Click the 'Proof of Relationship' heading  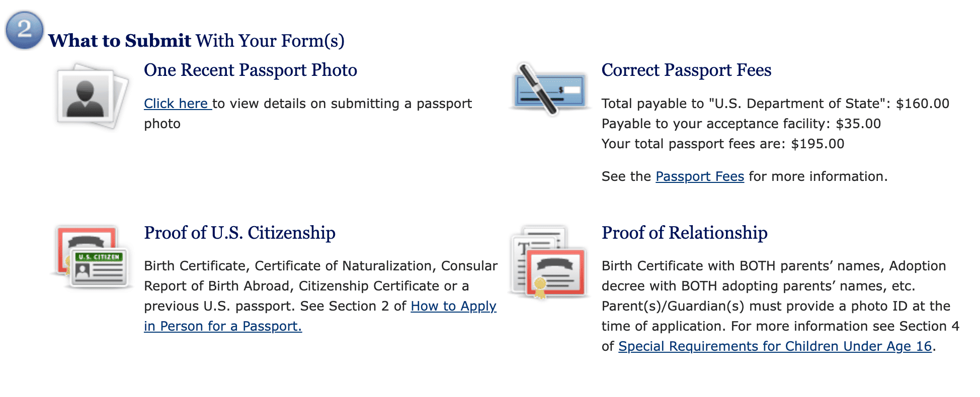684,233
